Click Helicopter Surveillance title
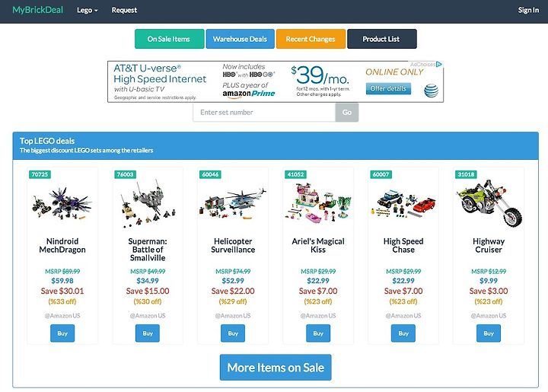This screenshot has width=548, height=392. [x=233, y=246]
